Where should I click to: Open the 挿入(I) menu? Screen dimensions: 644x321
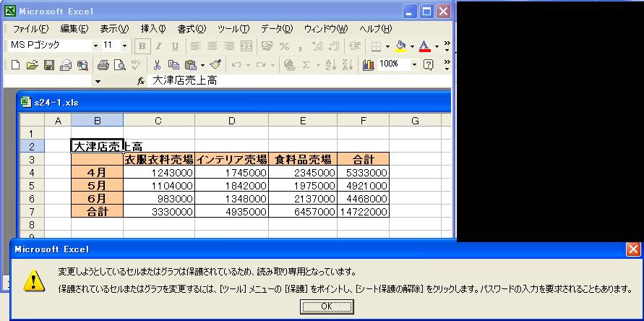pos(153,29)
